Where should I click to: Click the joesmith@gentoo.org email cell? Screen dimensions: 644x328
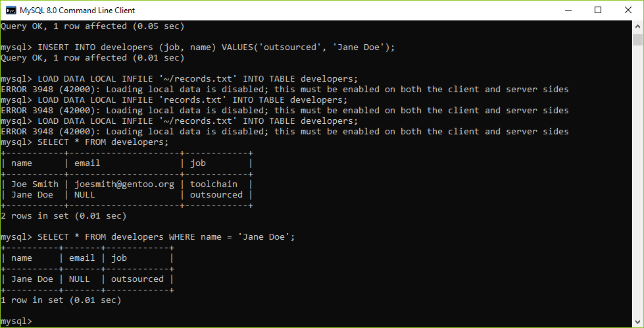click(124, 184)
